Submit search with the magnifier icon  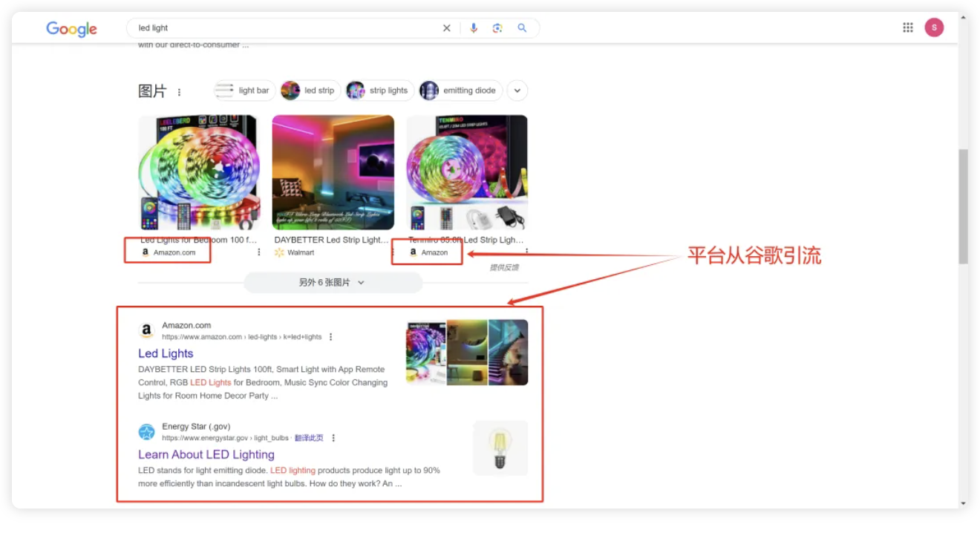point(522,28)
